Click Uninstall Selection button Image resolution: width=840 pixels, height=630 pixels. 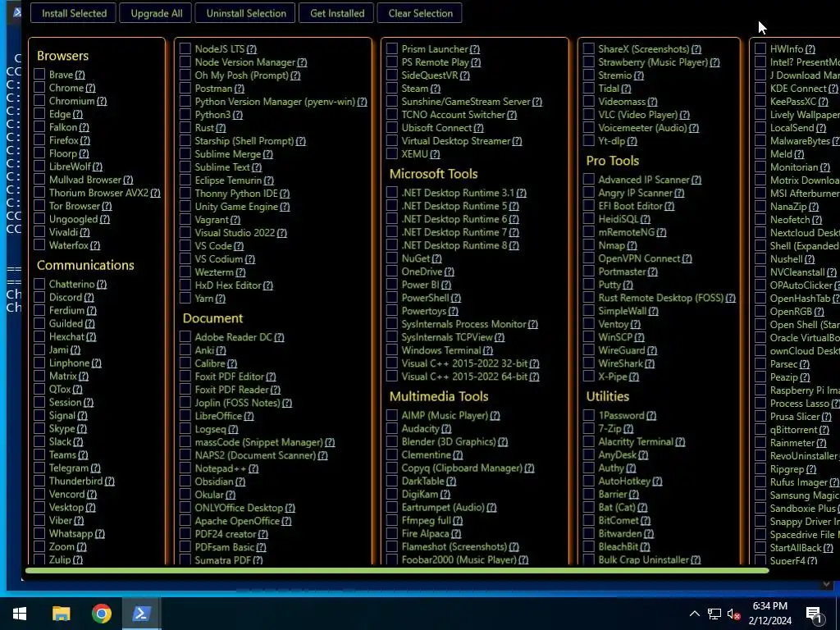[x=246, y=13]
